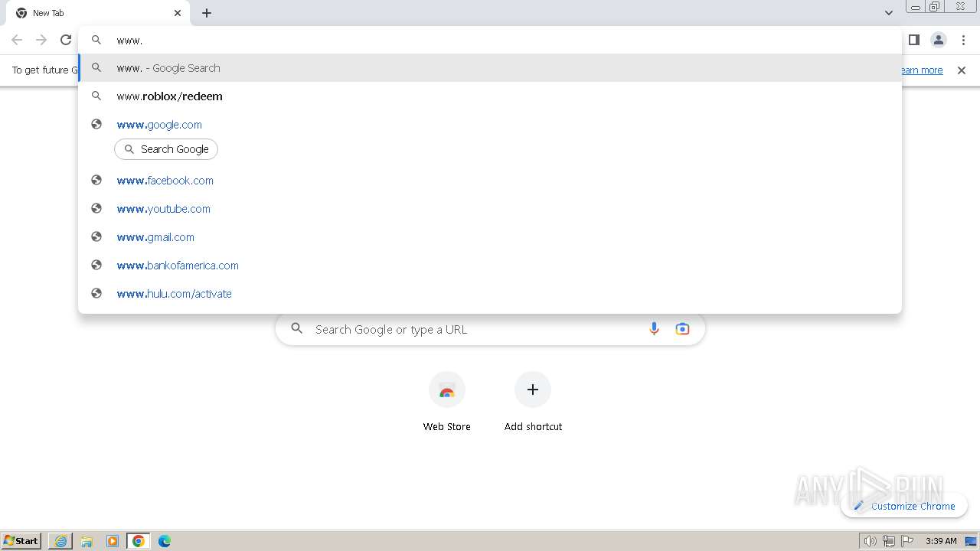Select the New Tab tab
Image resolution: width=980 pixels, height=551 pixels.
coord(98,13)
